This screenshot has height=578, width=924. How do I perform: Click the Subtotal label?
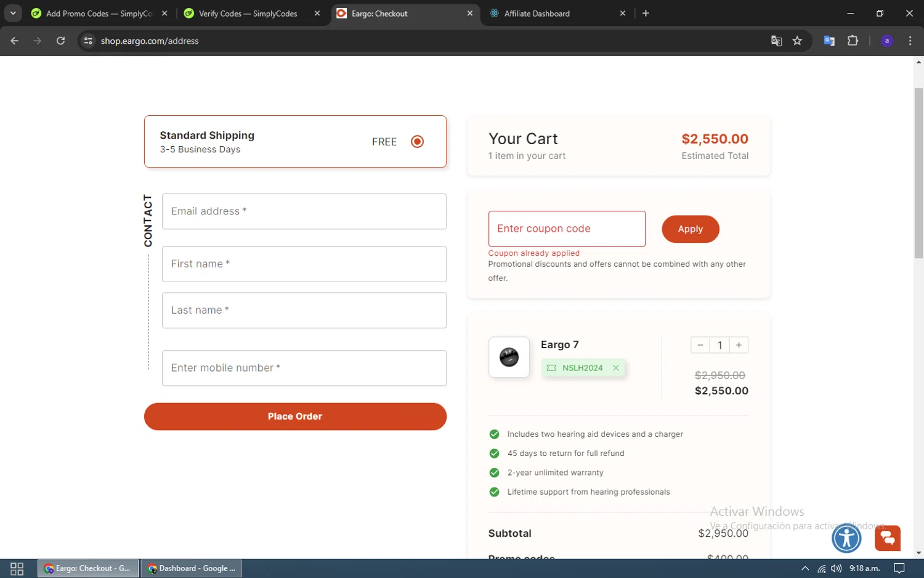click(510, 534)
